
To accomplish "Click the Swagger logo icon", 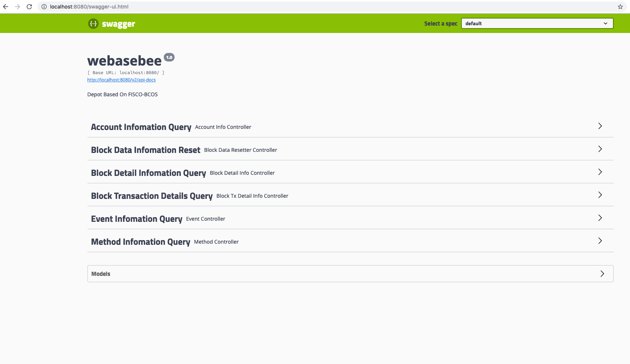I will click(93, 24).
